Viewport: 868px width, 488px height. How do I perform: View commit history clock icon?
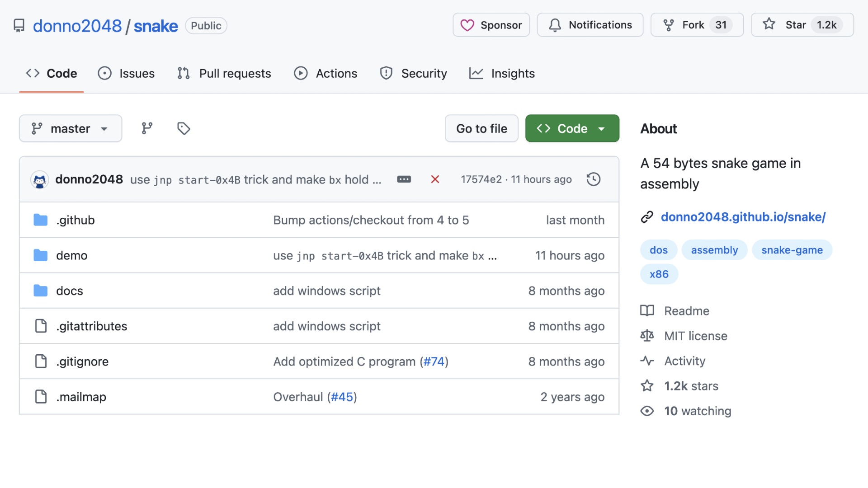coord(593,179)
